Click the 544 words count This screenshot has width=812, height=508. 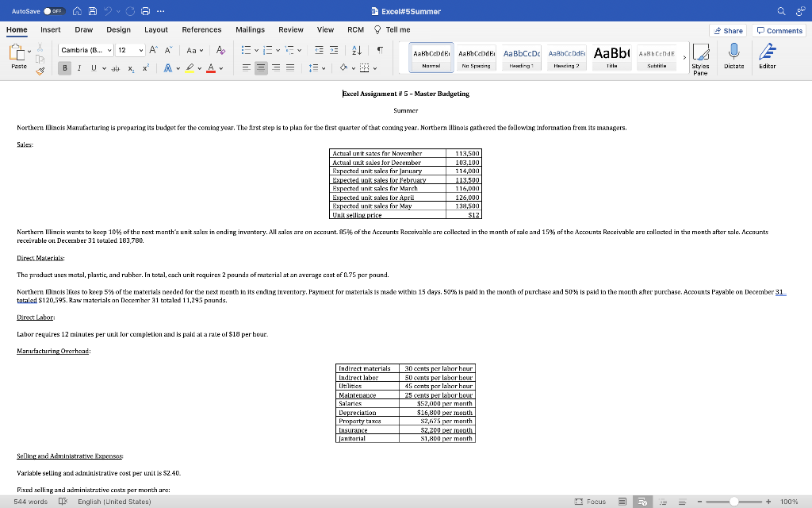pos(30,502)
